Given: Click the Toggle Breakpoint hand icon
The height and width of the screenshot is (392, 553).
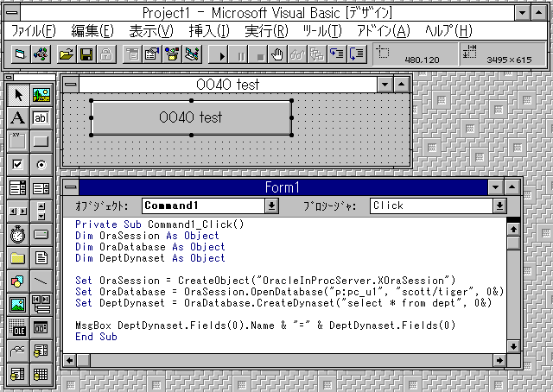Looking at the screenshot, I should pyautogui.click(x=277, y=54).
